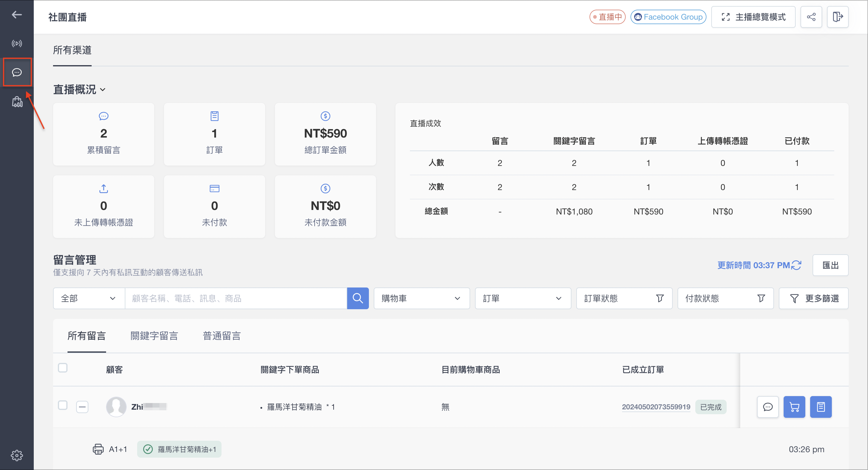Click the 更新時間 03:37 PM text
868x470 pixels.
point(753,265)
